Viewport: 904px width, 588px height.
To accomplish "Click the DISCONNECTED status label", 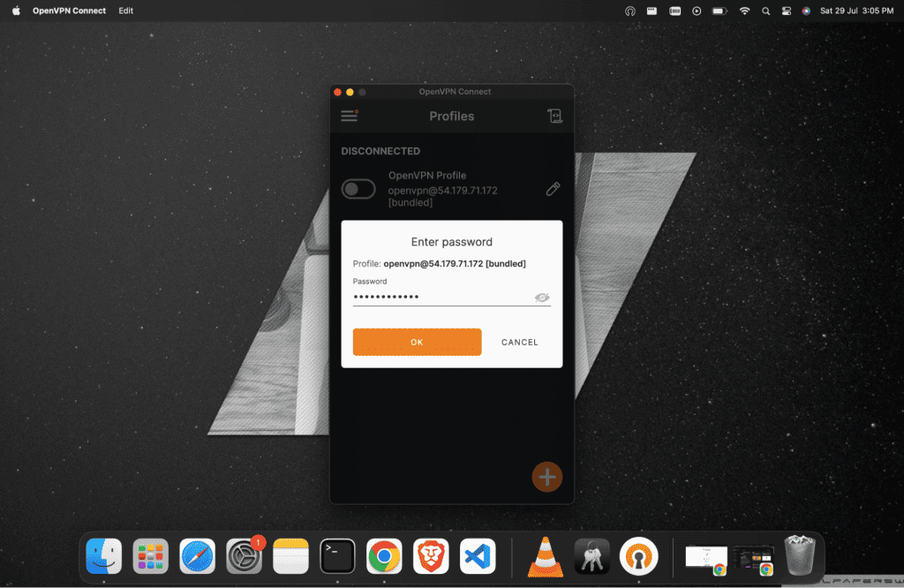I will pos(380,151).
